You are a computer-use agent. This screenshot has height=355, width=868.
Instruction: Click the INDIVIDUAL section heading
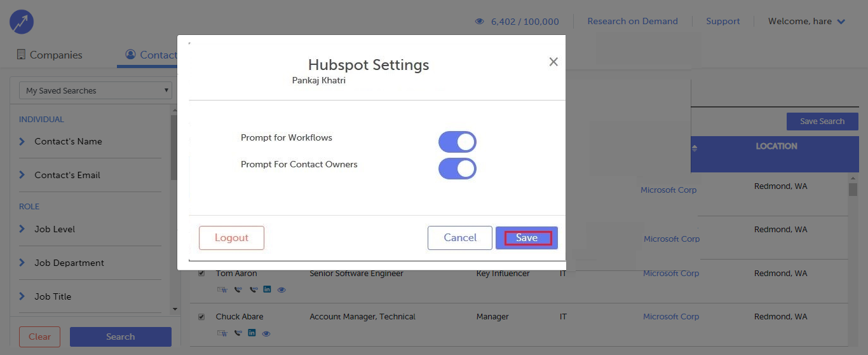[x=41, y=119]
